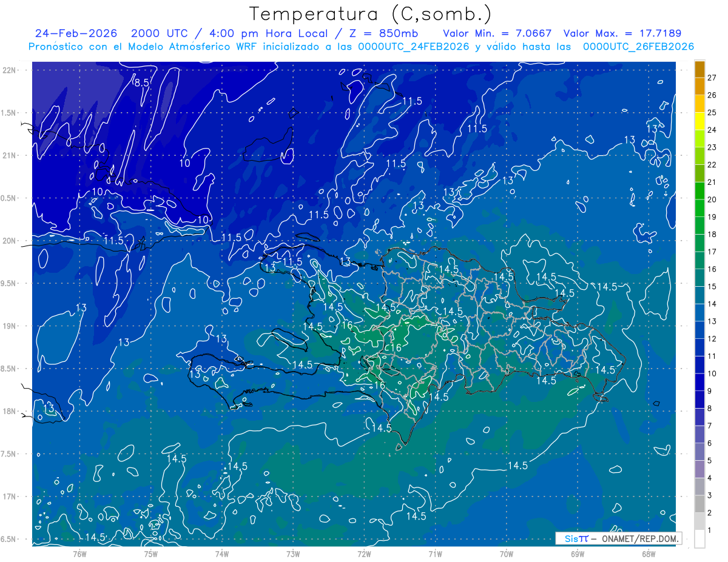Screen dimensions: 728x562
Task: Click the '72W' longitude axis label
Action: point(364,554)
